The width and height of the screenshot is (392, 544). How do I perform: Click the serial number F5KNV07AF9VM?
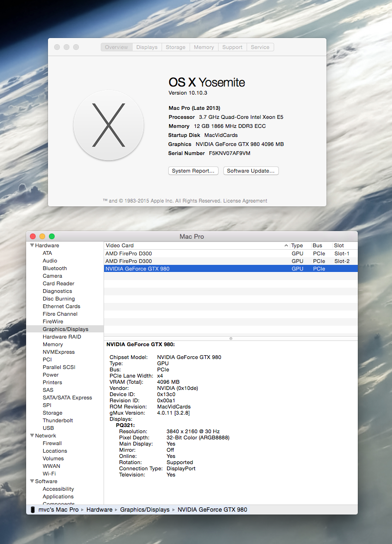coord(229,153)
